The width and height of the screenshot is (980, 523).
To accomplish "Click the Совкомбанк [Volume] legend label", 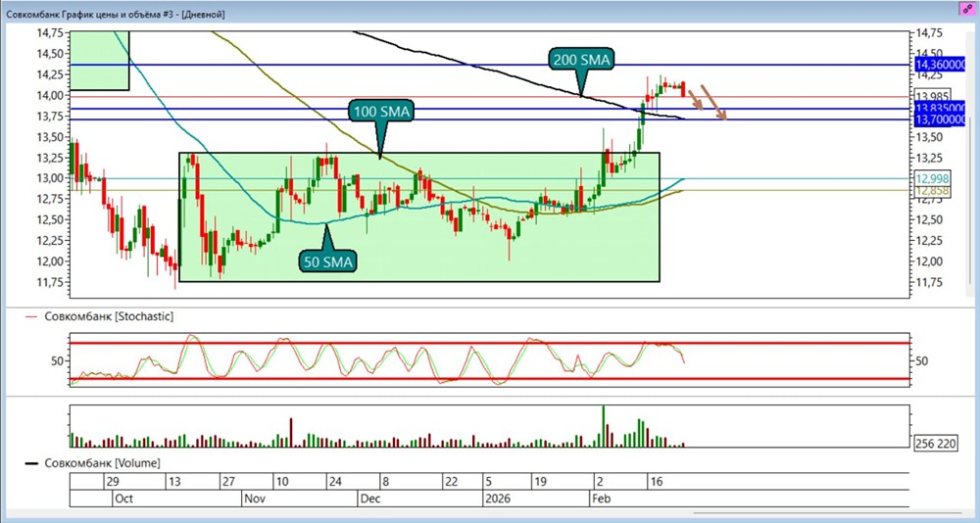I will coord(102,463).
